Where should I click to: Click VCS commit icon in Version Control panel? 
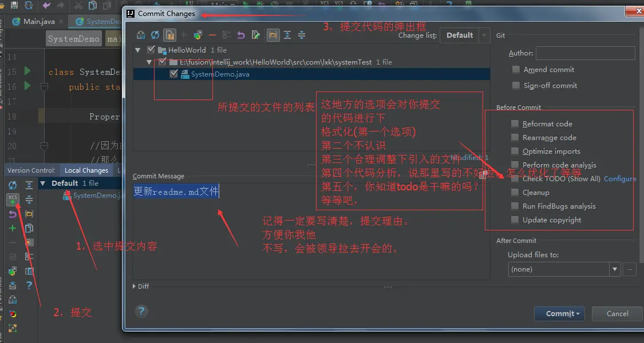pyautogui.click(x=13, y=200)
